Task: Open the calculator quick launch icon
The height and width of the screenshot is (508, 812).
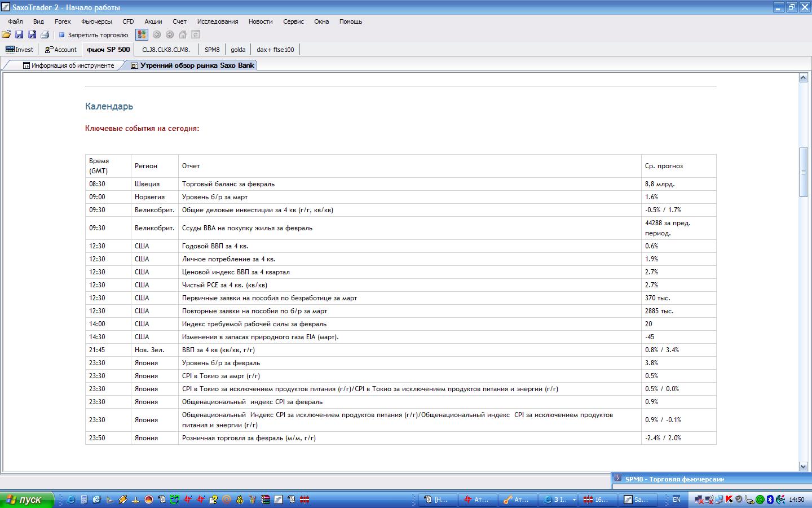Action: (83, 500)
